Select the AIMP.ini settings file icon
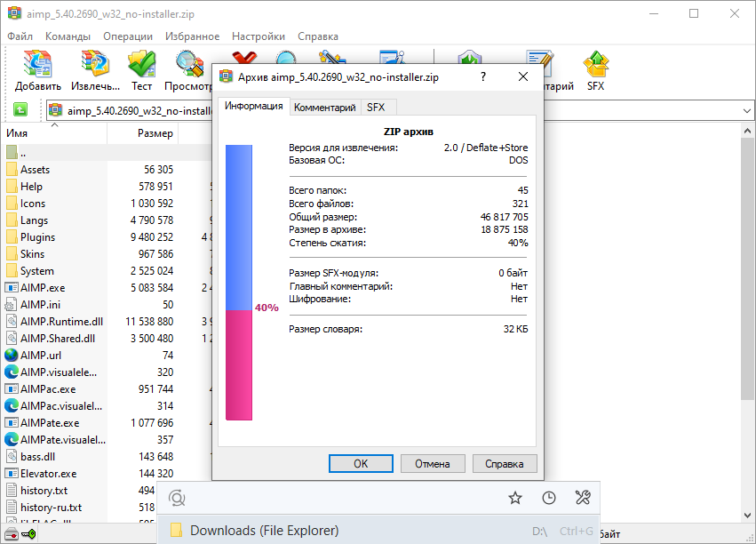 11,304
